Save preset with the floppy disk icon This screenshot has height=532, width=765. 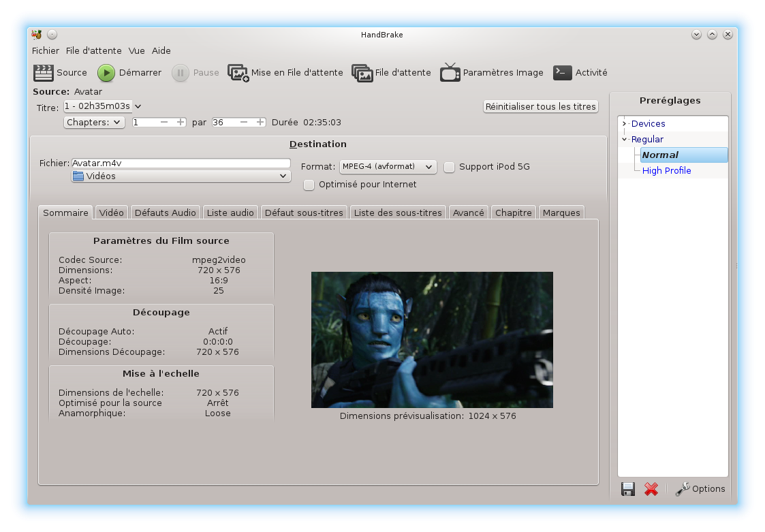pyautogui.click(x=628, y=488)
